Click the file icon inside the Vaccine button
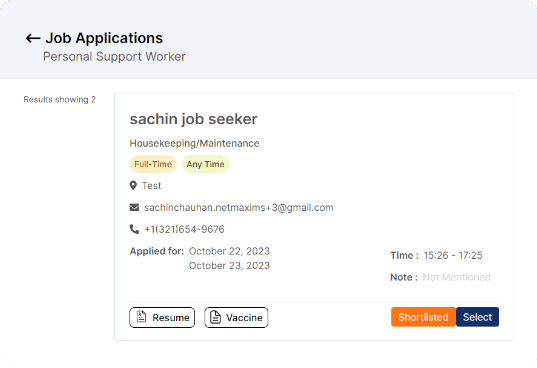This screenshot has height=368, width=537. coord(215,317)
